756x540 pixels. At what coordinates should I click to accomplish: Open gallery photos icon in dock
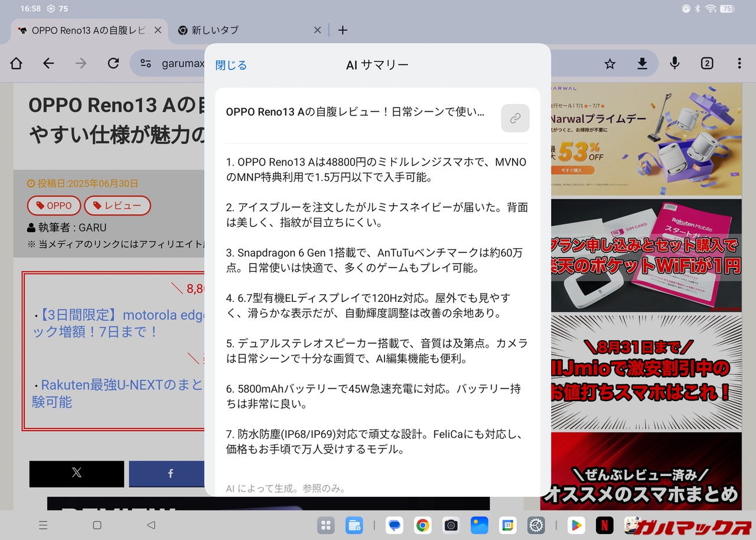(479, 525)
